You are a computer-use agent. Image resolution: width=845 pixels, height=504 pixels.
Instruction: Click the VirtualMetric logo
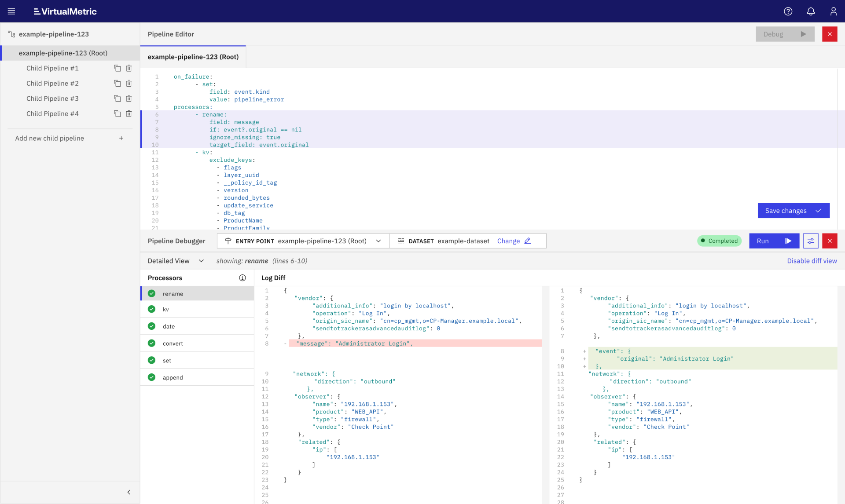(x=65, y=11)
